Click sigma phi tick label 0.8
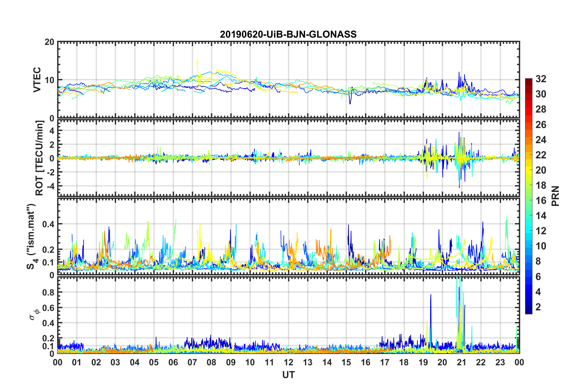This screenshot has width=577, height=392. [48, 292]
